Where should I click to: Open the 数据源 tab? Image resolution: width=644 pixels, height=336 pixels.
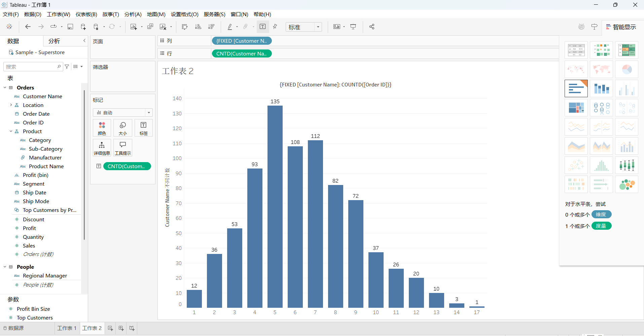pyautogui.click(x=13, y=328)
